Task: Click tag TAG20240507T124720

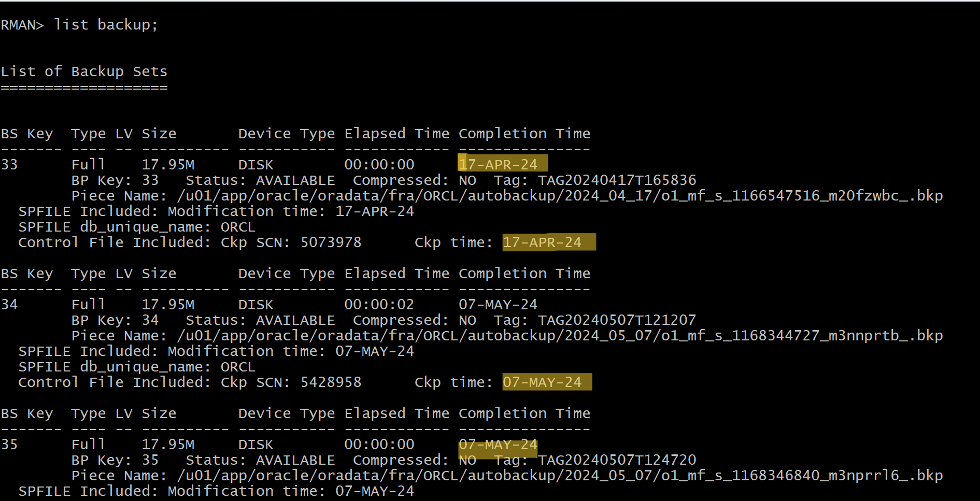Action: [617, 460]
